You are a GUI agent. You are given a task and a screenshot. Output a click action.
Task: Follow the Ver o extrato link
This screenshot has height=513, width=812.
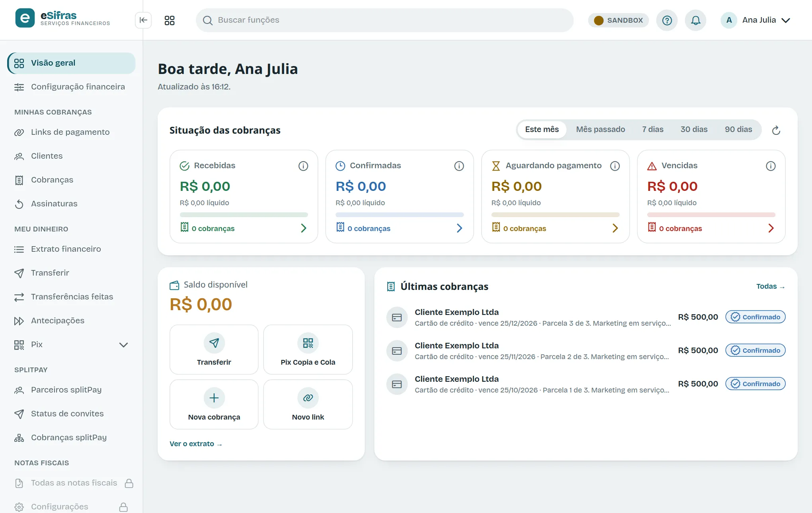[196, 444]
